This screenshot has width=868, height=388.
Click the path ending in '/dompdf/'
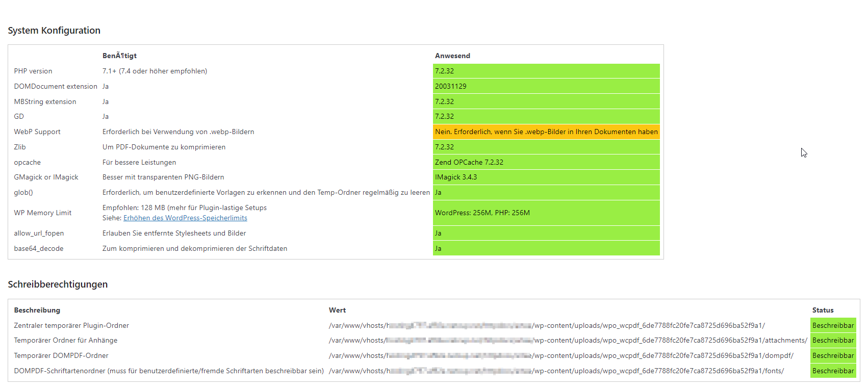click(x=561, y=355)
